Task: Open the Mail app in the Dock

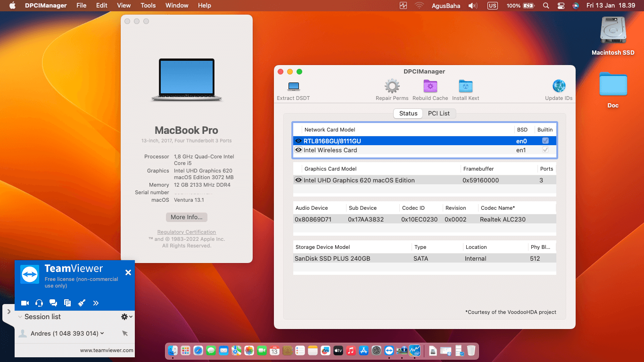Action: pos(224,351)
